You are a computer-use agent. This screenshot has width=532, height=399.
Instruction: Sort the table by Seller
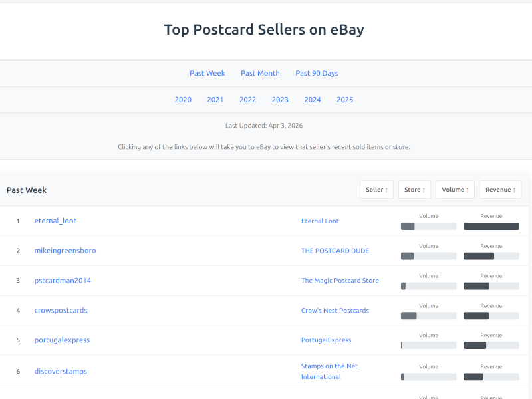tap(376, 189)
